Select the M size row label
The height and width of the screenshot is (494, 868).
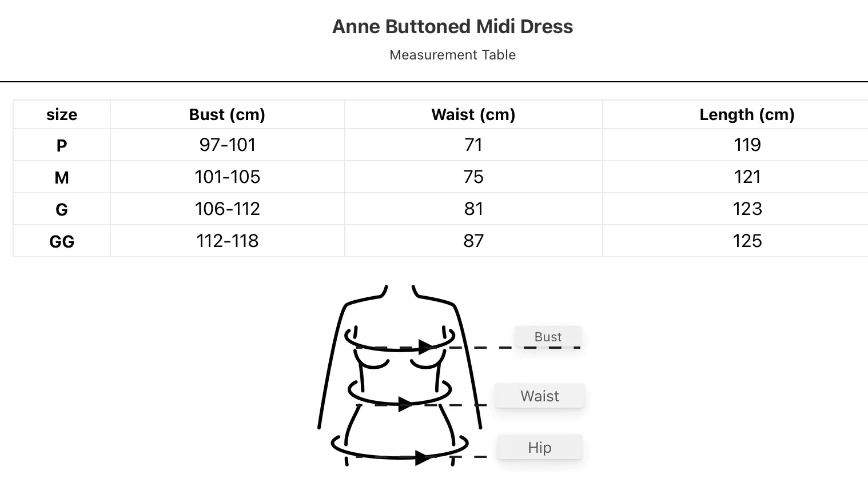[x=62, y=177]
